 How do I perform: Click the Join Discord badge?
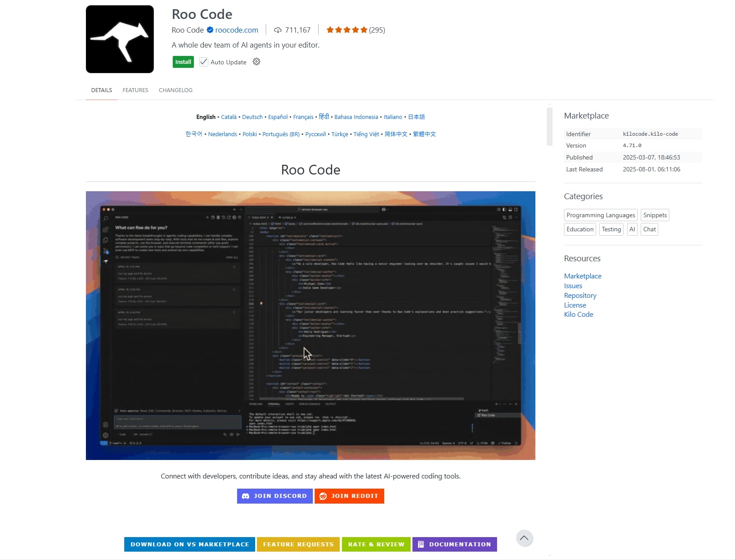[x=275, y=496]
